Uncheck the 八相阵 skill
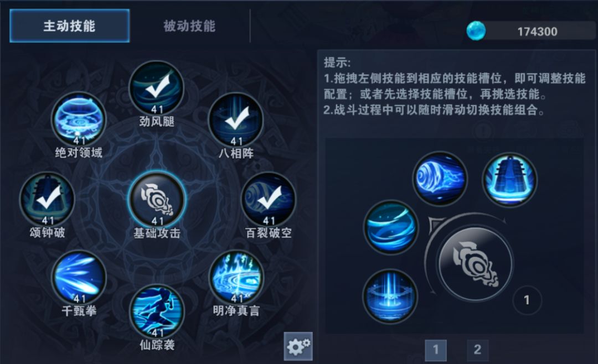 [x=236, y=119]
